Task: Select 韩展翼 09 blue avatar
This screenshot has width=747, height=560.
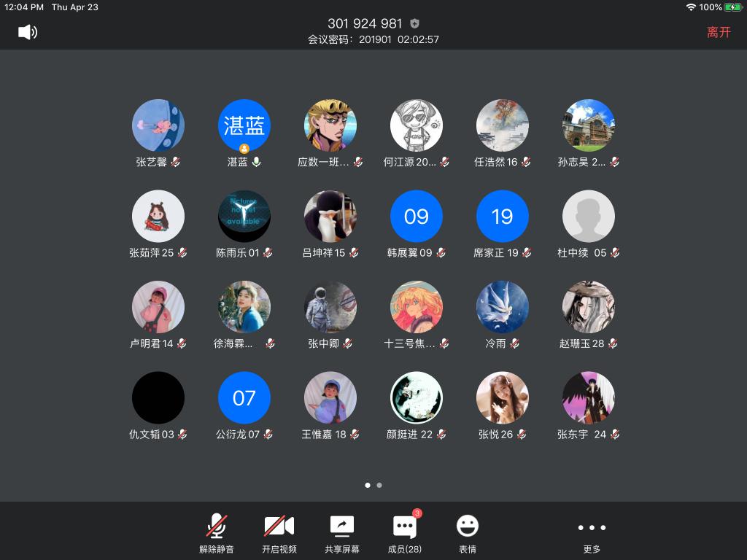Action: [x=417, y=217]
